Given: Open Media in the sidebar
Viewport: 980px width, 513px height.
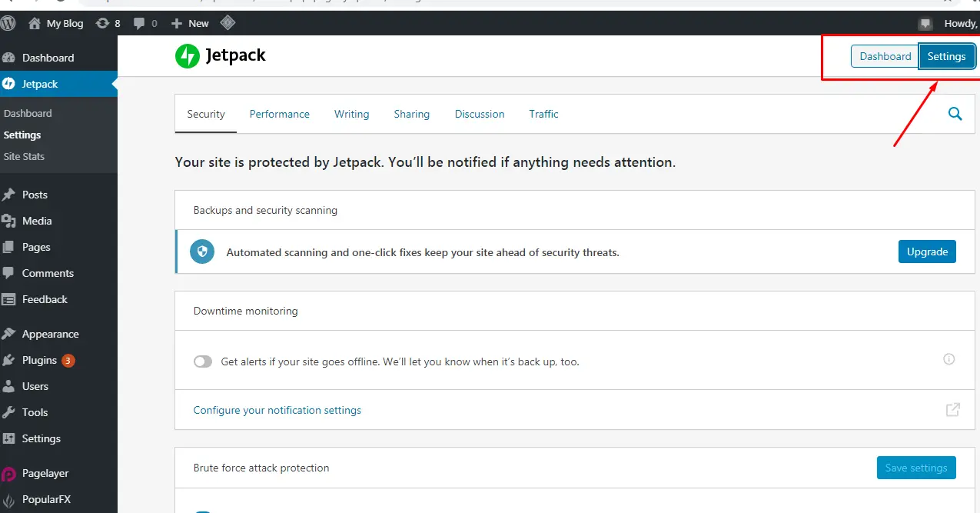Looking at the screenshot, I should tap(58, 221).
